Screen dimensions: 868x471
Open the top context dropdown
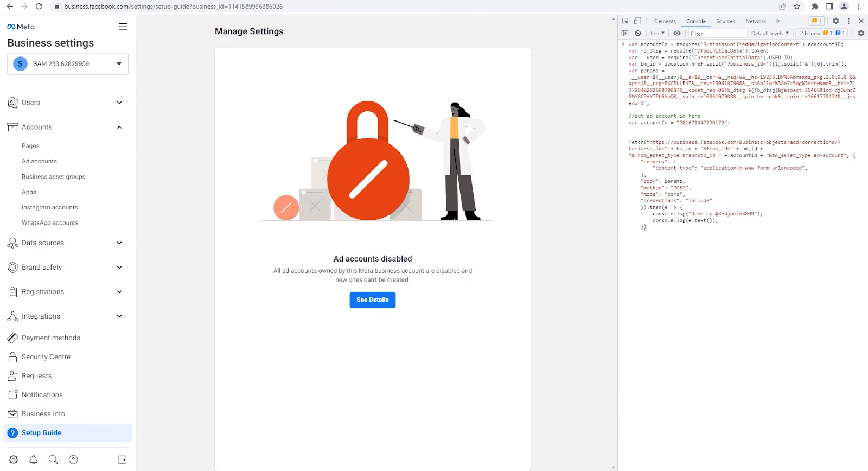[657, 33]
